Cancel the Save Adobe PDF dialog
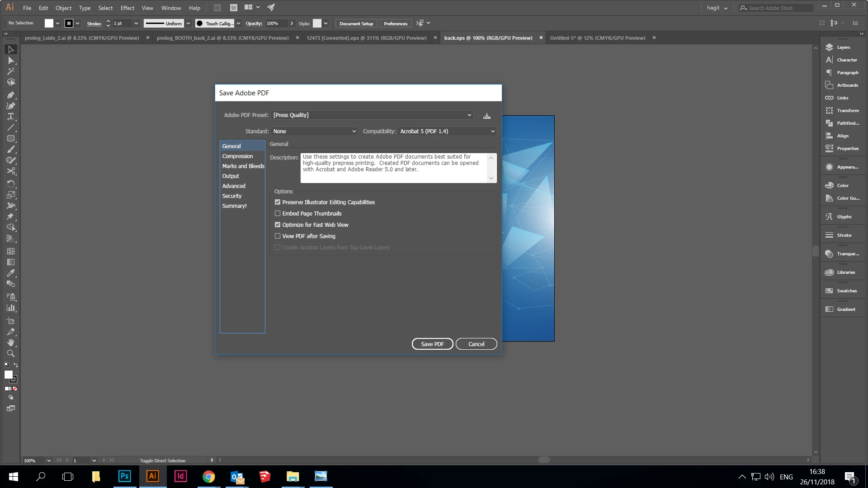 [476, 344]
